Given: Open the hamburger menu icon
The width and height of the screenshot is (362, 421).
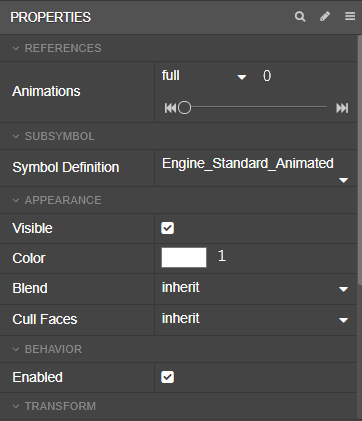Looking at the screenshot, I should [350, 16].
